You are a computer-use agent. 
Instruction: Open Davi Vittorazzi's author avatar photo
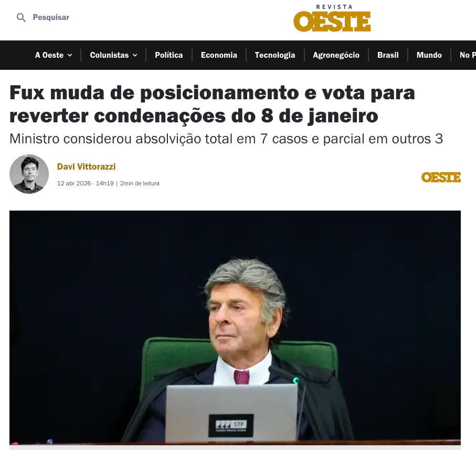coord(29,174)
